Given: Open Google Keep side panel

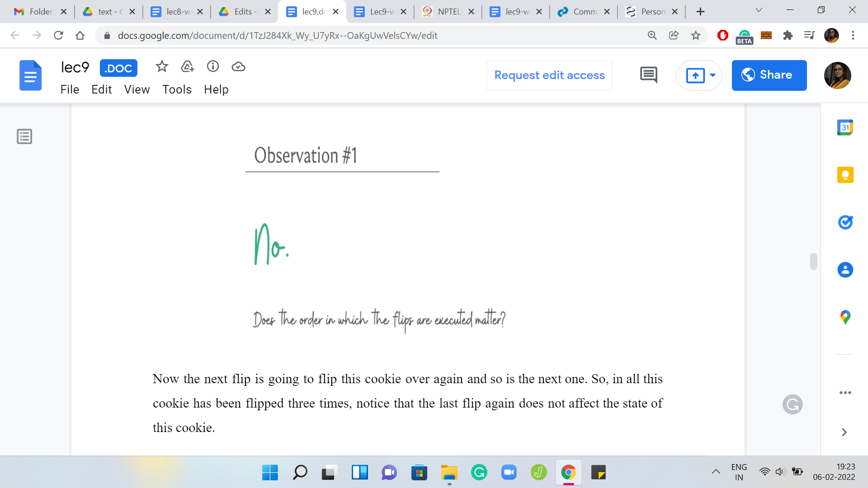Looking at the screenshot, I should pos(845,175).
